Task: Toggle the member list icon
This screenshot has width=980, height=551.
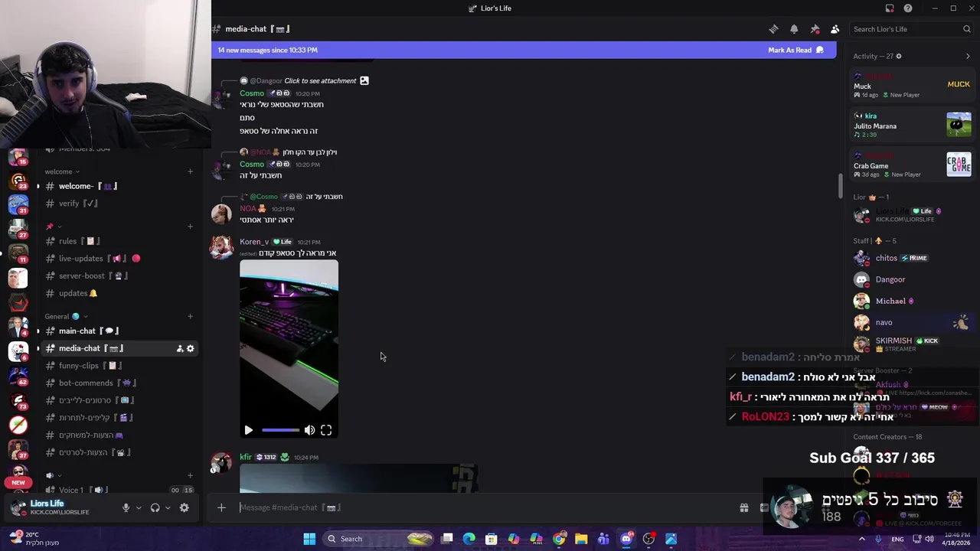Action: 835,29
